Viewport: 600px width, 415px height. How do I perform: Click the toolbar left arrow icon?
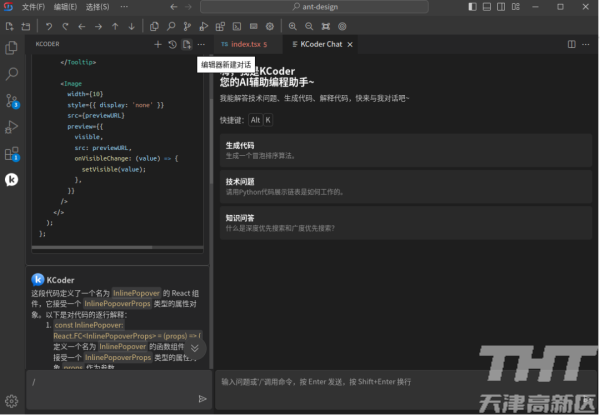82,26
